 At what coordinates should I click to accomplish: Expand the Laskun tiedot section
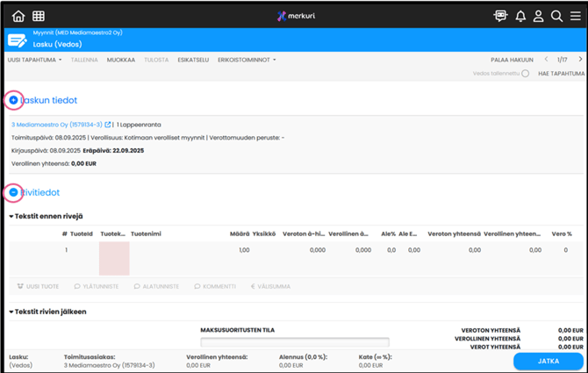tap(14, 101)
